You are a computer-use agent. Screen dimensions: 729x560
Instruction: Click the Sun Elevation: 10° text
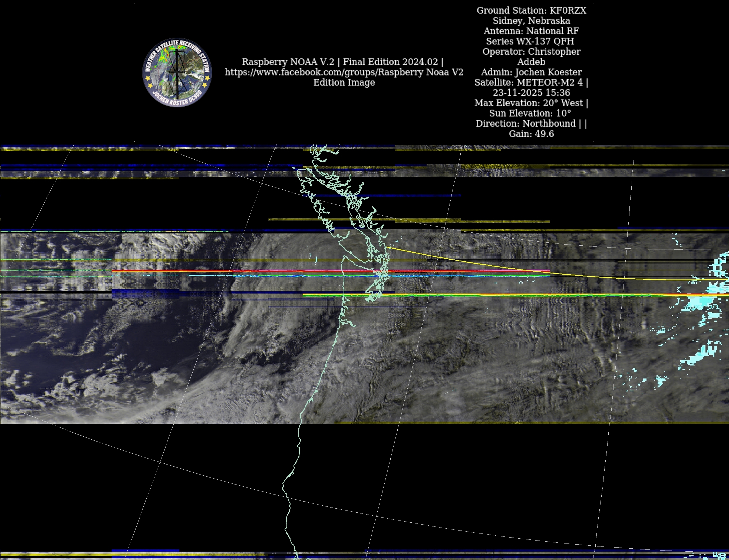530,114
